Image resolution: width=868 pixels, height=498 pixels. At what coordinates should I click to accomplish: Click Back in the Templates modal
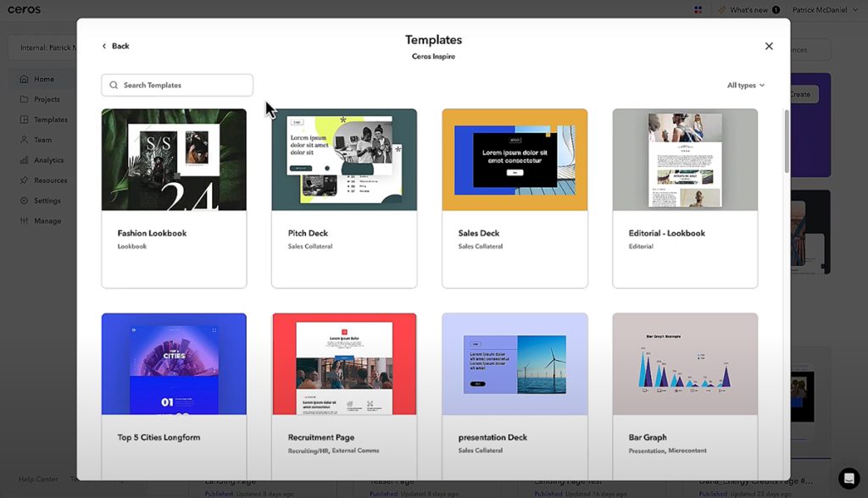(114, 46)
